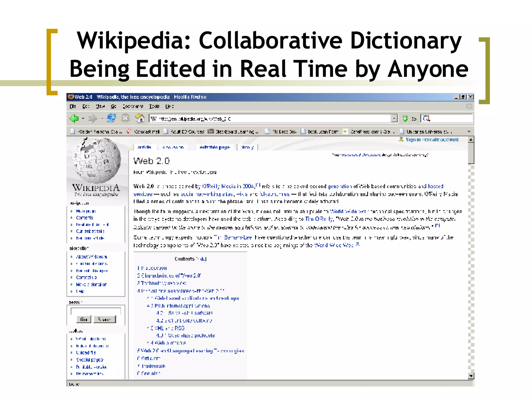Expand the bookmarks toolbar overflow chevron
532x399 pixels.
469,131
